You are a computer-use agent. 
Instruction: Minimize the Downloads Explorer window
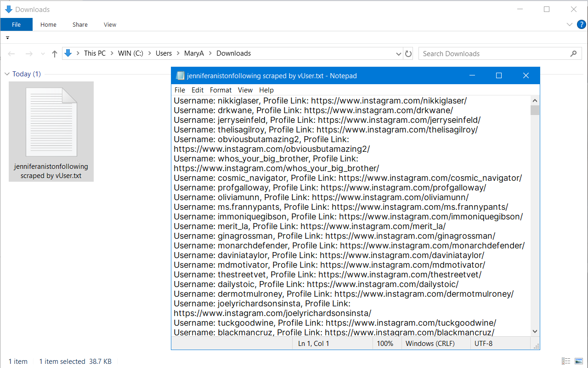point(520,9)
